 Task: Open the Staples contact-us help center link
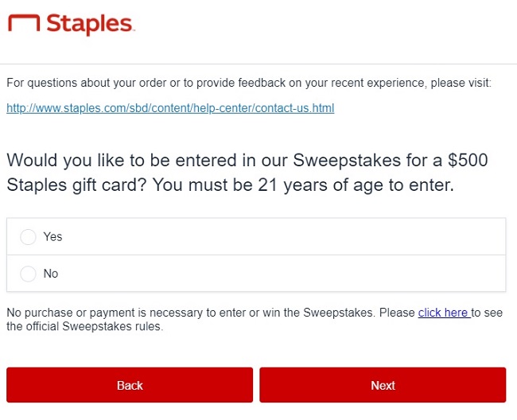(170, 108)
